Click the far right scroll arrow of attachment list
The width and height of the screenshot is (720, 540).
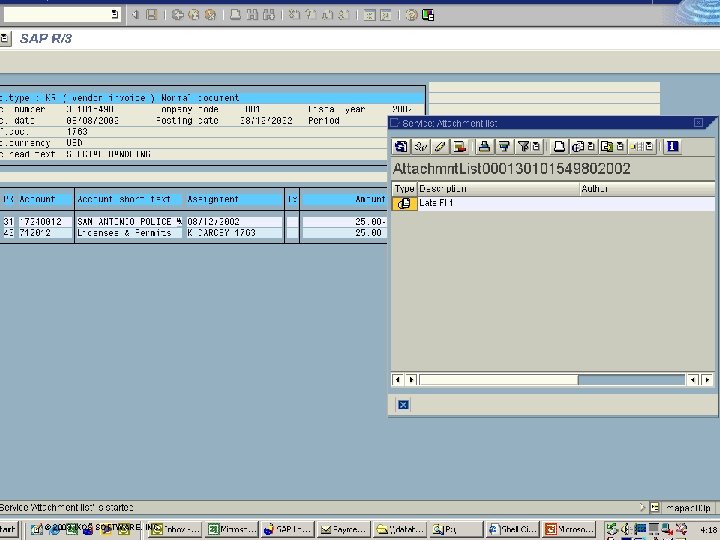tap(708, 380)
